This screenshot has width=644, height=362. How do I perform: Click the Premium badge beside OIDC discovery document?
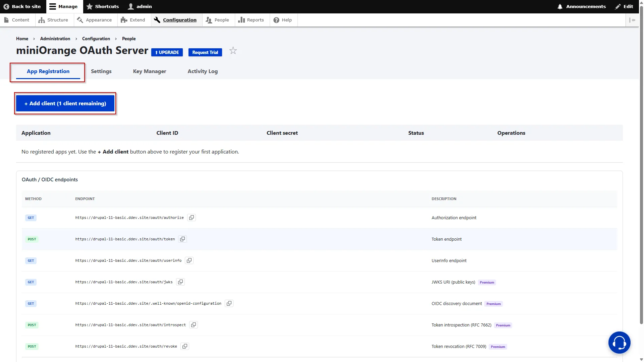(x=493, y=304)
